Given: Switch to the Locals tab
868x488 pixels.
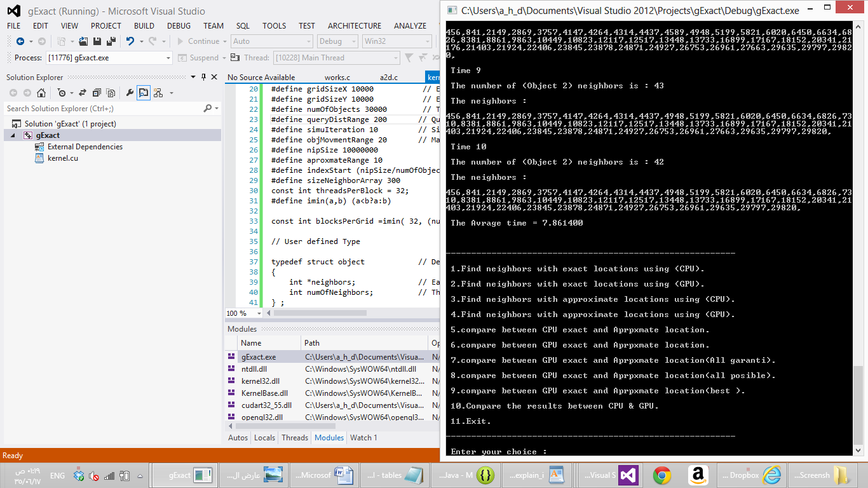Looking at the screenshot, I should pos(265,437).
